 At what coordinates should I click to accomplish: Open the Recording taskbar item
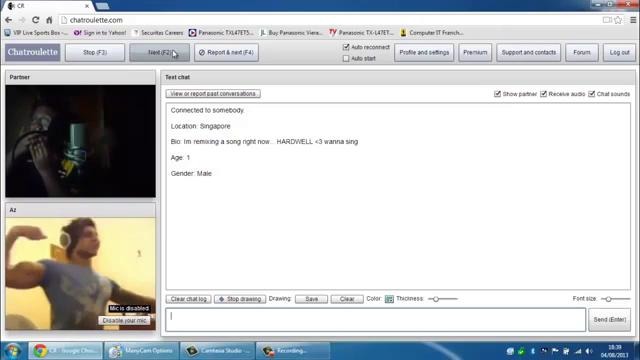click(x=293, y=351)
